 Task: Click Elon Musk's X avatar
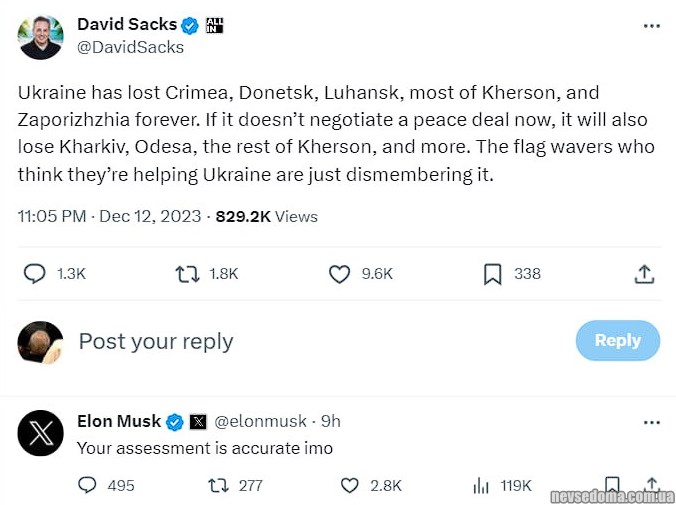click(40, 433)
